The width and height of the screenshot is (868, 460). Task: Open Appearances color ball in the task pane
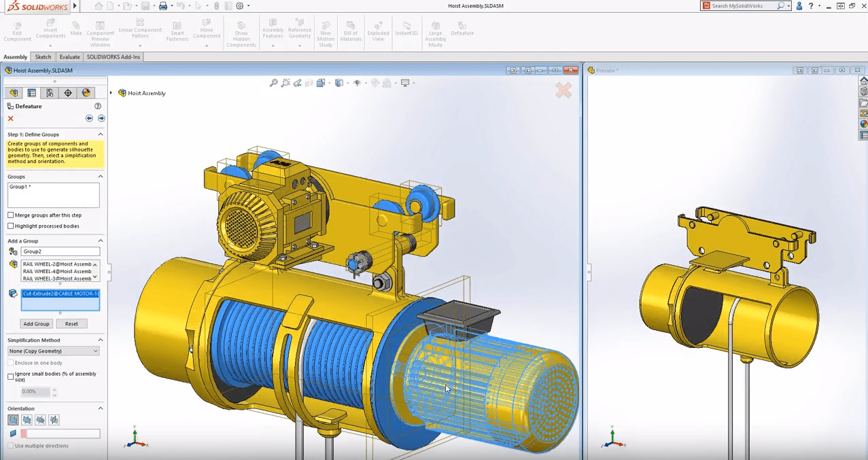click(863, 124)
